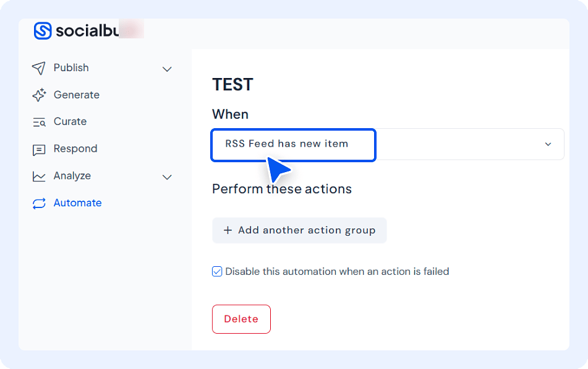This screenshot has width=588, height=369.
Task: Click the Analyze line chart icon
Action: coord(39,176)
